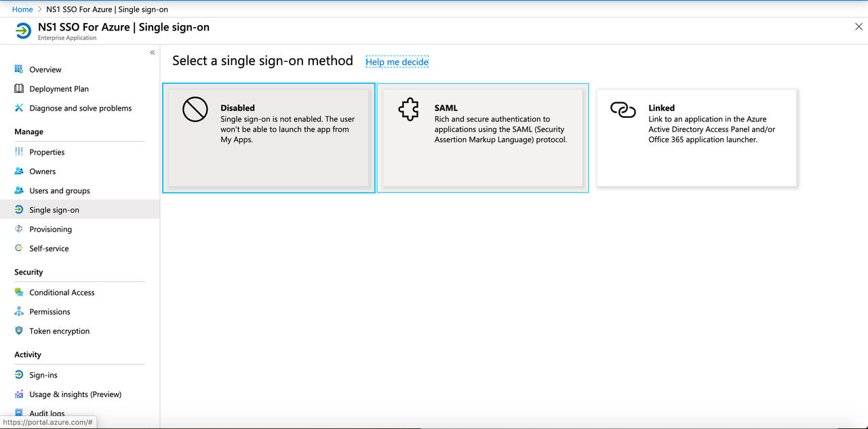Click the 'Select a single sign-on method' heading
868x429 pixels.
(x=262, y=61)
